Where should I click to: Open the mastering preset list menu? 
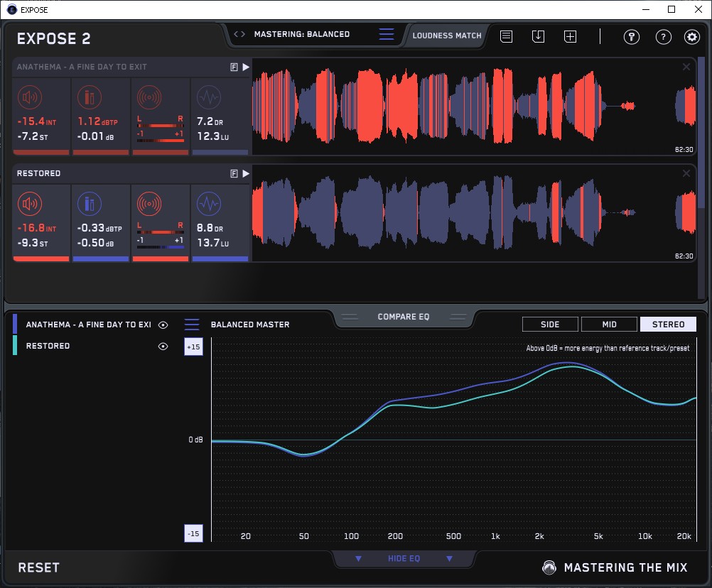(386, 34)
